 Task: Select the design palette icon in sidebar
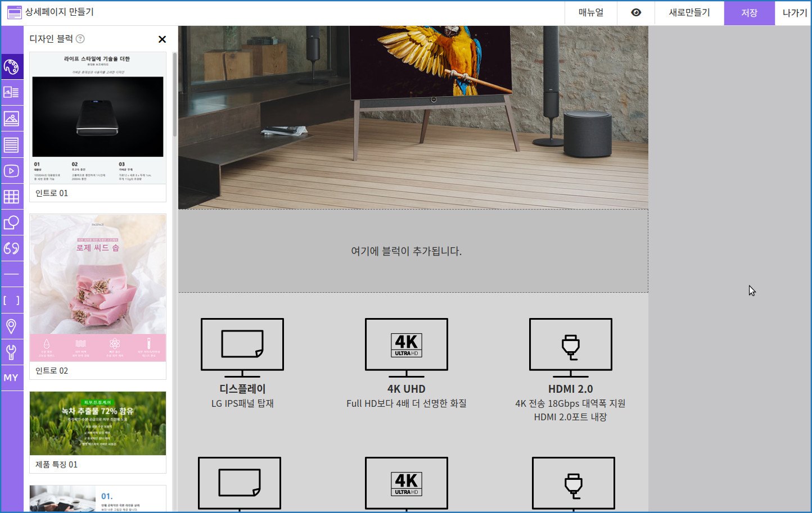(12, 67)
